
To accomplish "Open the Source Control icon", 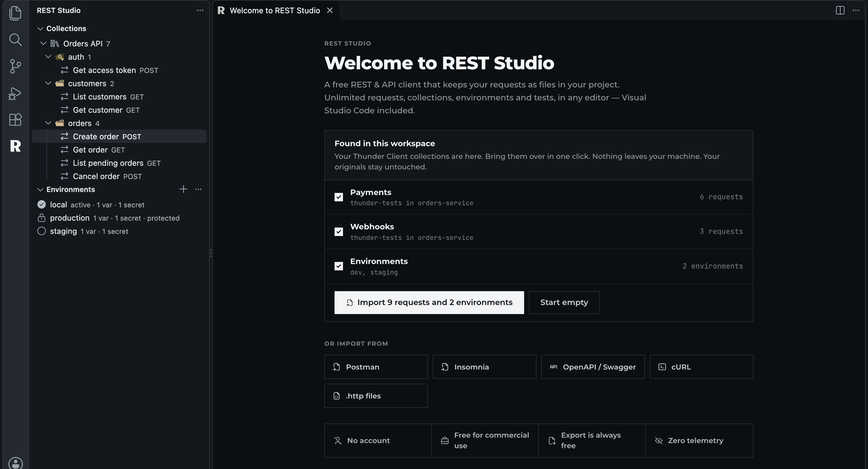I will 15,66.
